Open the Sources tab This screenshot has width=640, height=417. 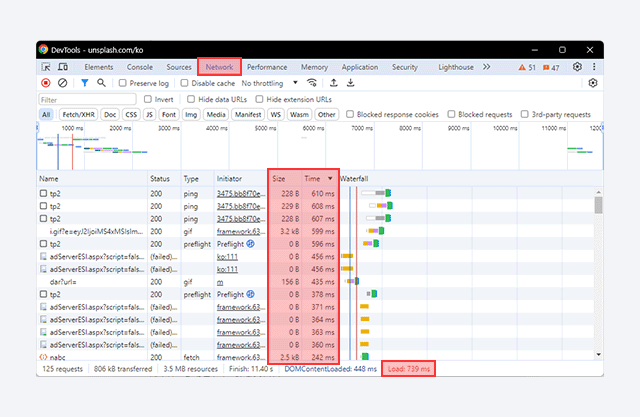[179, 67]
